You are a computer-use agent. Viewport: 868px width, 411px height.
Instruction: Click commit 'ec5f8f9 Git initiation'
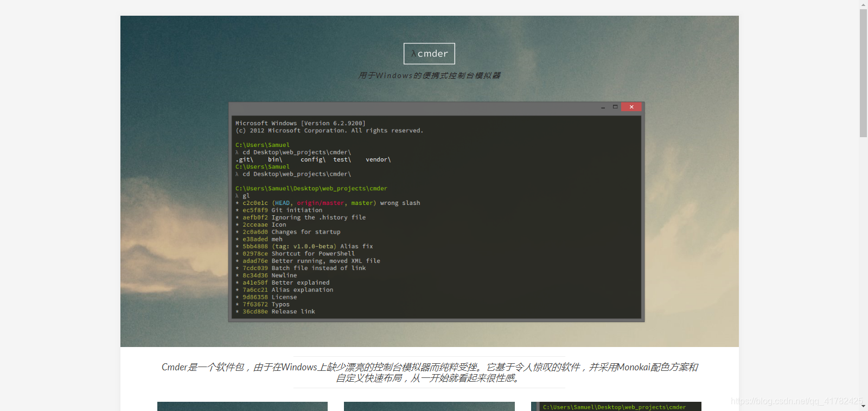pos(279,210)
